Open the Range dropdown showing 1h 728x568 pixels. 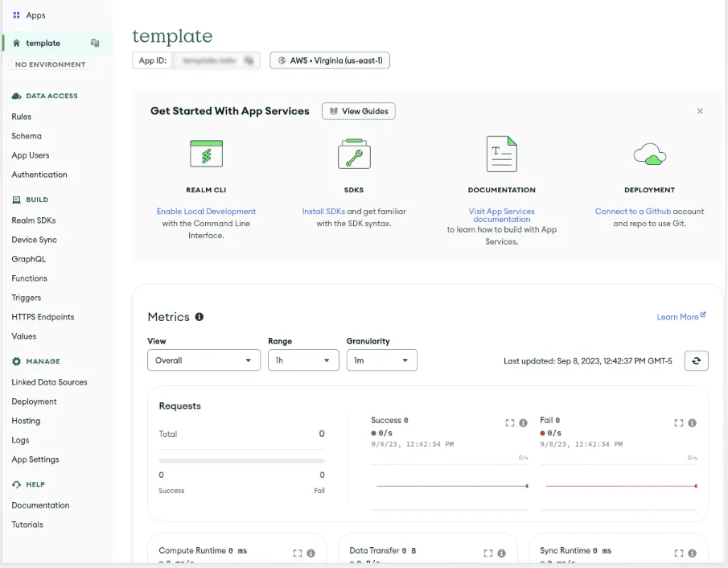[x=303, y=360]
